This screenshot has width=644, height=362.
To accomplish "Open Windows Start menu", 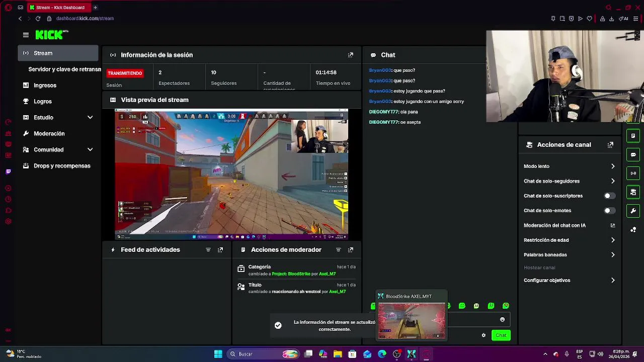I will [218, 354].
